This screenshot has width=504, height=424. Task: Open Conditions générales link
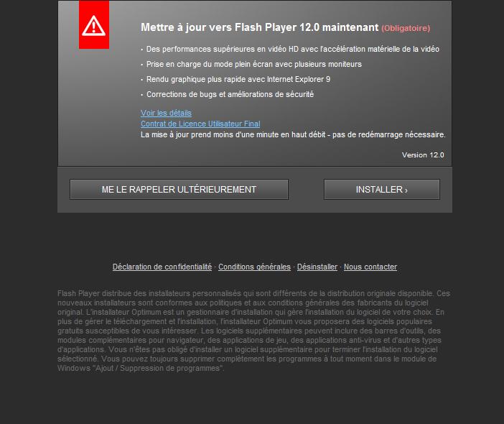tap(254, 267)
